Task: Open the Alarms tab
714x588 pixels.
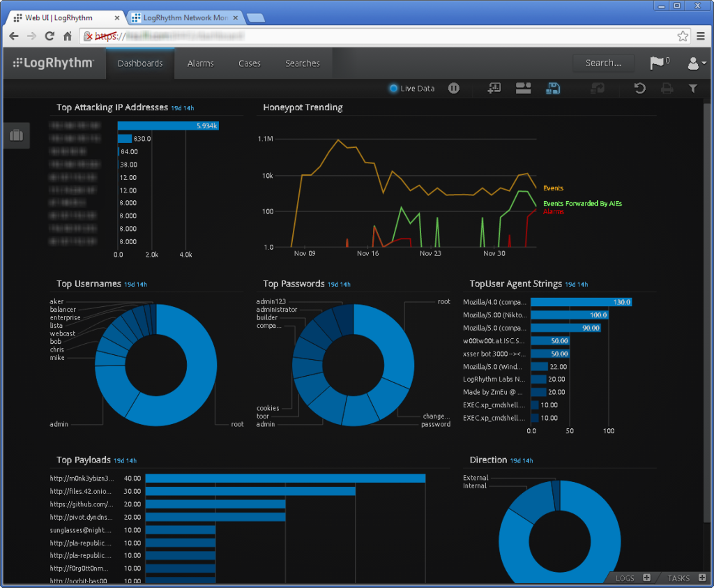Action: point(200,63)
